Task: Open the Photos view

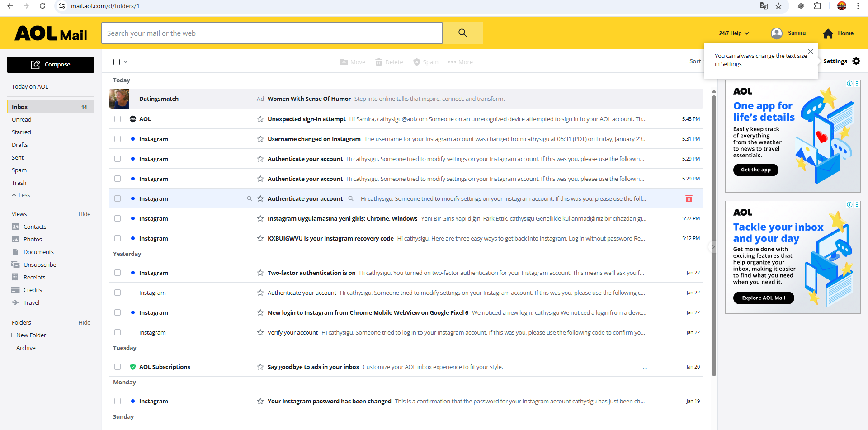Action: coord(33,239)
